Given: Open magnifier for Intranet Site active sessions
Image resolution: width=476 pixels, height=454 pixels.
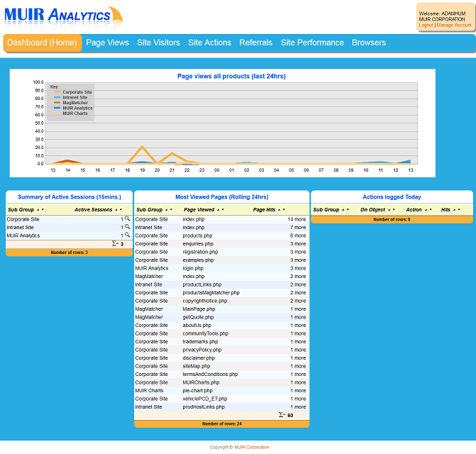Looking at the screenshot, I should [x=128, y=227].
